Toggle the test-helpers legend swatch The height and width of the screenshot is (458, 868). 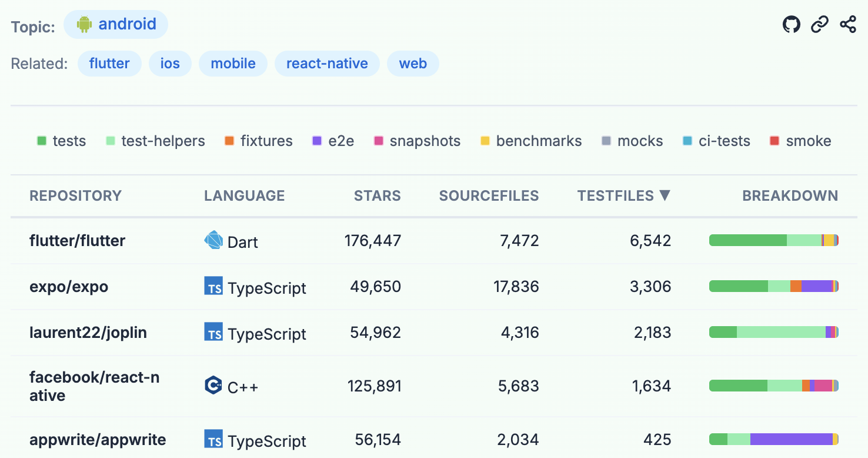[111, 141]
